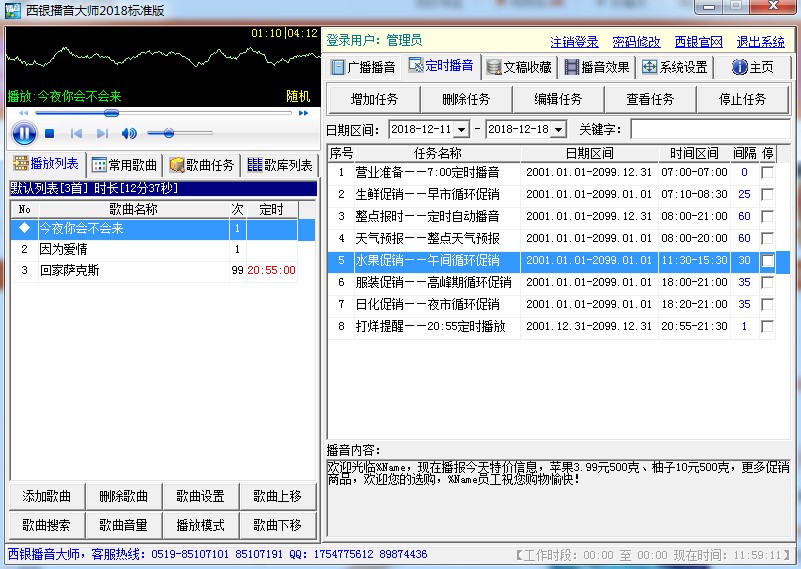Image resolution: width=801 pixels, height=569 pixels.
Task: Open the end date 2018-12-18 dropdown
Action: pyautogui.click(x=558, y=130)
